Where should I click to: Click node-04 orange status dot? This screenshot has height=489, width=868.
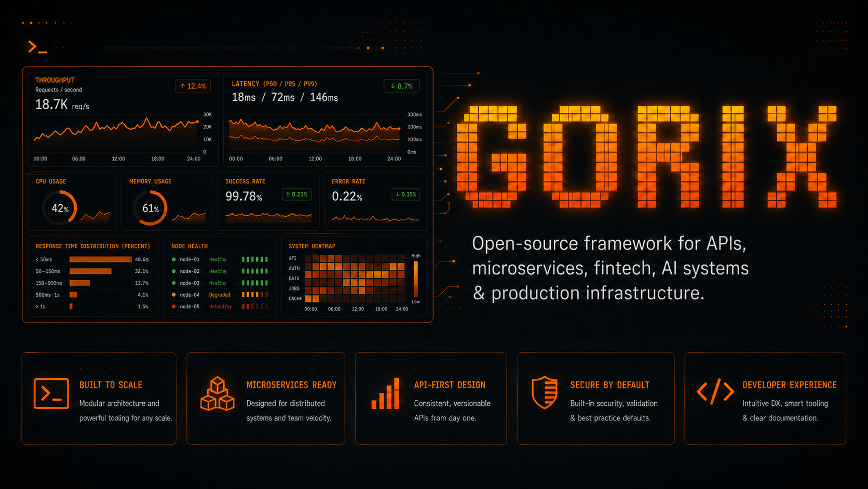[174, 295]
